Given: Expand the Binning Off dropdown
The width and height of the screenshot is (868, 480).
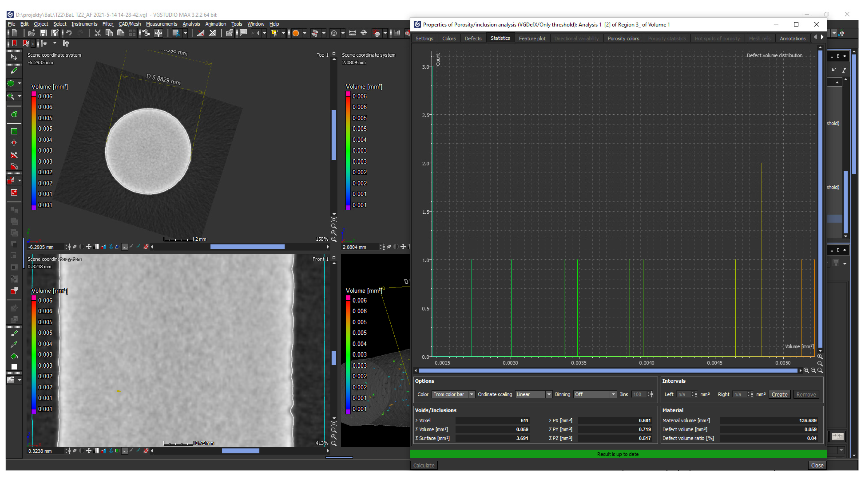Looking at the screenshot, I should coord(595,394).
